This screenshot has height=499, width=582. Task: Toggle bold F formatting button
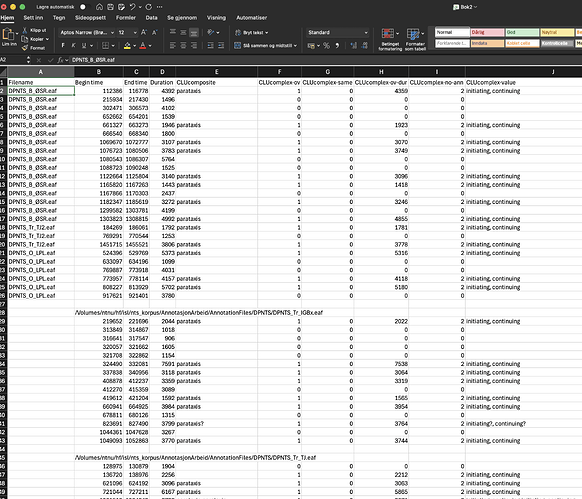pyautogui.click(x=63, y=46)
